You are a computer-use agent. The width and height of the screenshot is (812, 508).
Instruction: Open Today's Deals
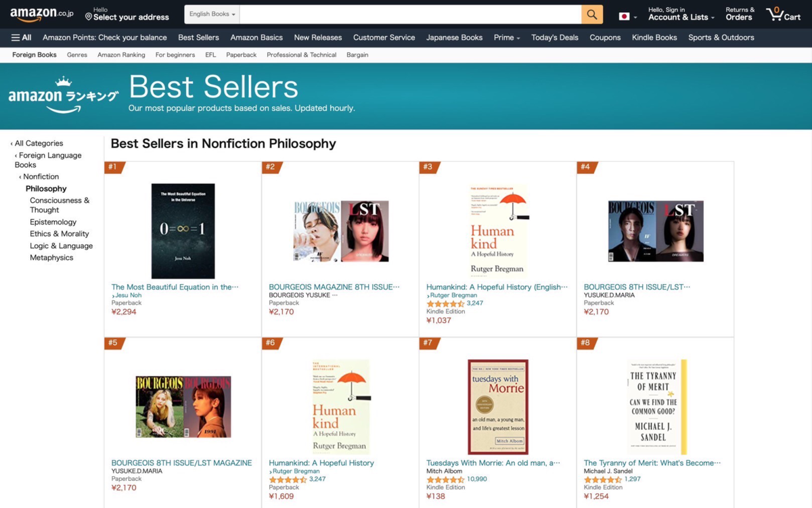(555, 37)
